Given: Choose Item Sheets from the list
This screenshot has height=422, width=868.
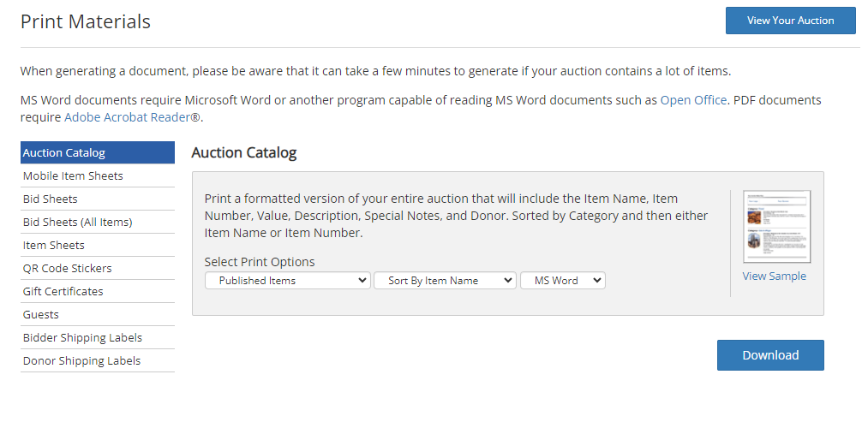Looking at the screenshot, I should click(x=98, y=246).
